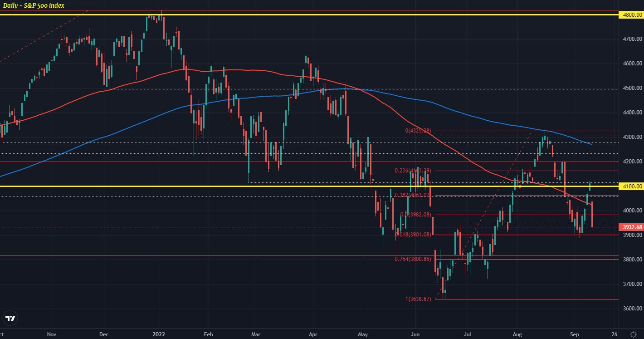Screen dimensions: 644x339
Task: Click the 4600.00 price axis label
Action: coord(632,64)
